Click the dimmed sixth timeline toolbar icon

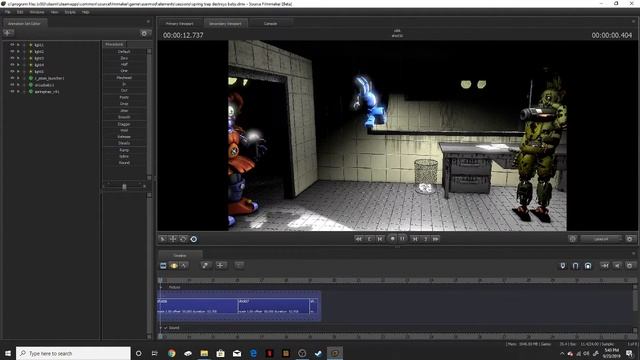click(239, 266)
